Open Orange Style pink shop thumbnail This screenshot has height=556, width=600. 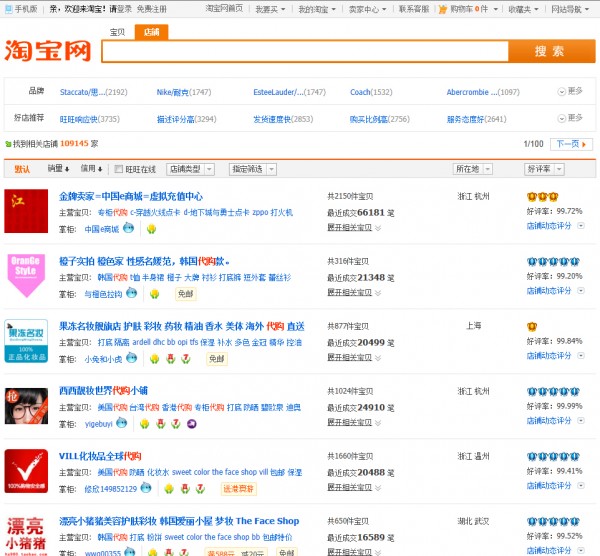pos(26,276)
